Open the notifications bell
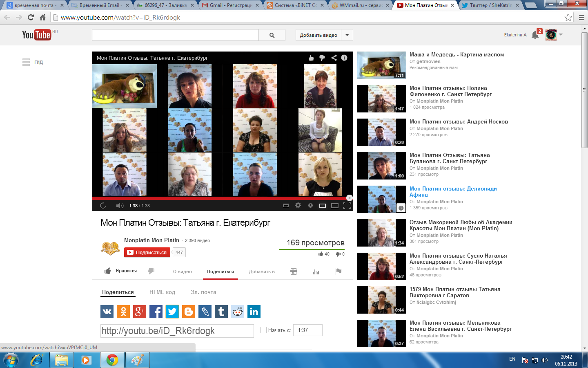This screenshot has height=368, width=588. pyautogui.click(x=535, y=35)
